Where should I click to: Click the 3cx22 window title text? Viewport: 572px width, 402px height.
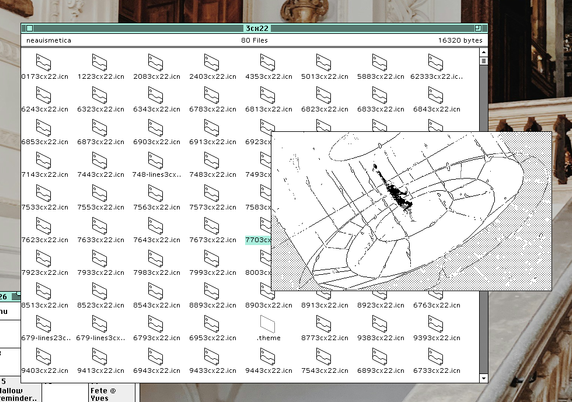[257, 28]
